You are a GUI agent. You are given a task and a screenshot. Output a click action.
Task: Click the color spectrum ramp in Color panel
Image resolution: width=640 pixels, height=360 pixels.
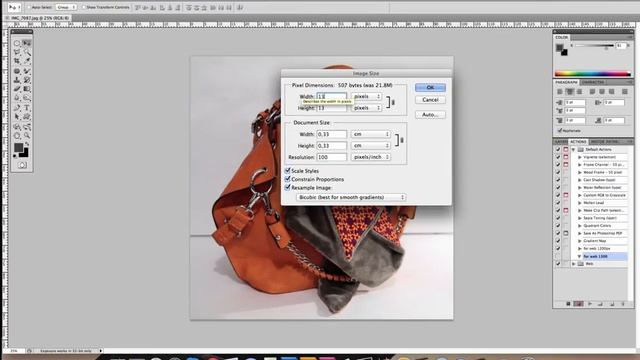(593, 74)
